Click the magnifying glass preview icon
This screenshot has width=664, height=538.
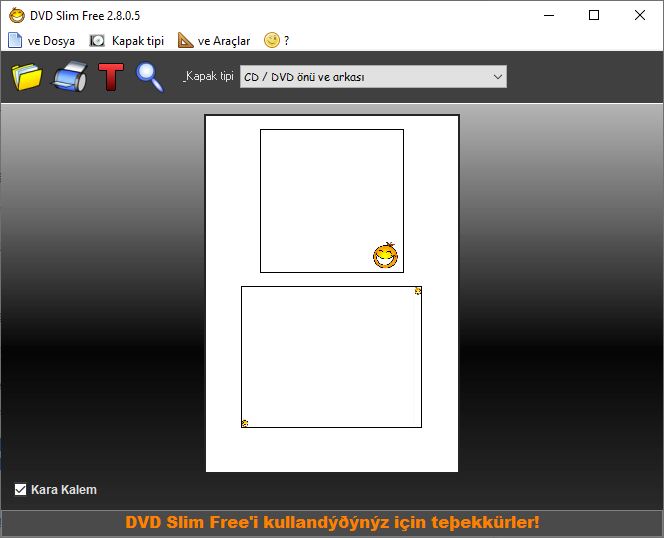(x=149, y=78)
